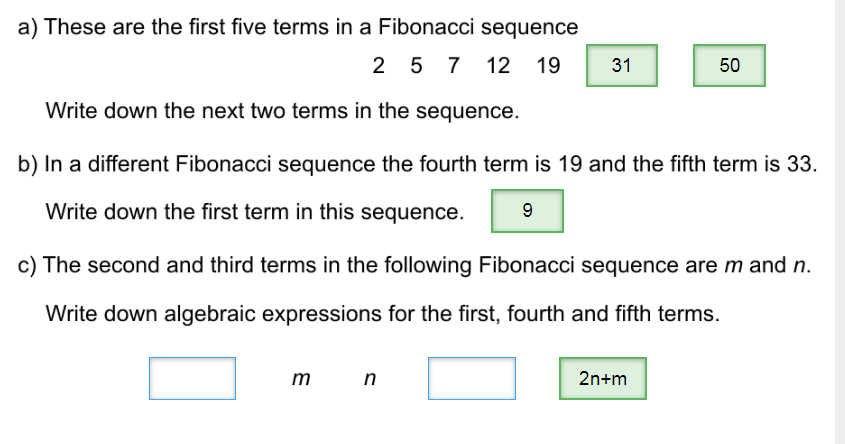This screenshot has height=444, width=845.
Task: Click the italic m term label
Action: (x=300, y=379)
